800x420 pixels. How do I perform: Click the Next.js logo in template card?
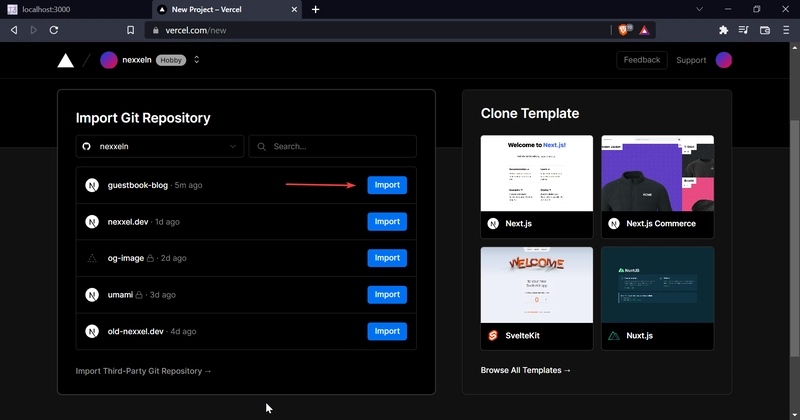click(493, 224)
